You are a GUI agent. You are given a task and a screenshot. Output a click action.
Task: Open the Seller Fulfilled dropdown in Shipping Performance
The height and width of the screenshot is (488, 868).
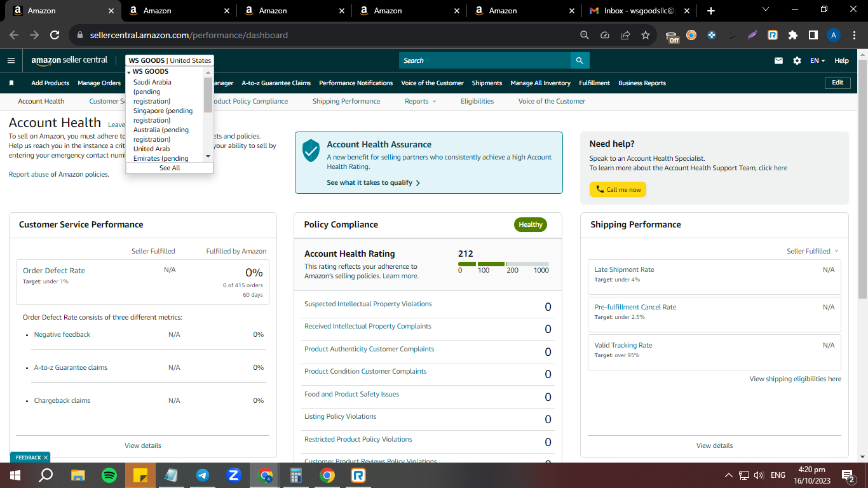pos(813,251)
